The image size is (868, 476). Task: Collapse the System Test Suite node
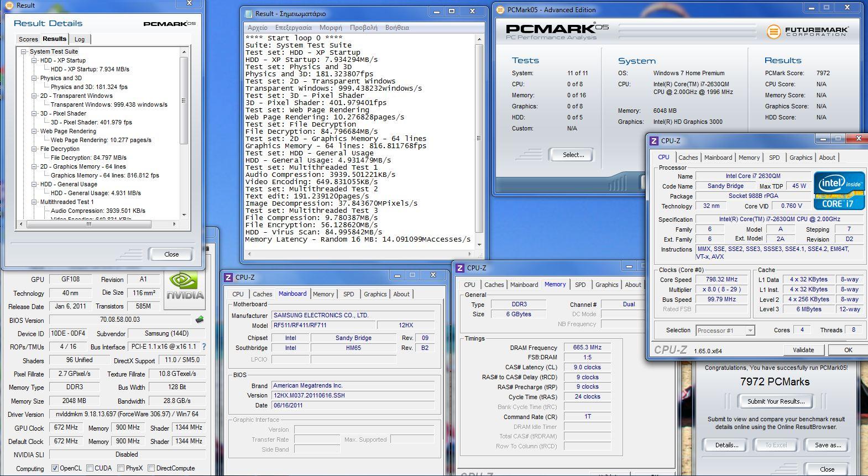click(x=24, y=51)
